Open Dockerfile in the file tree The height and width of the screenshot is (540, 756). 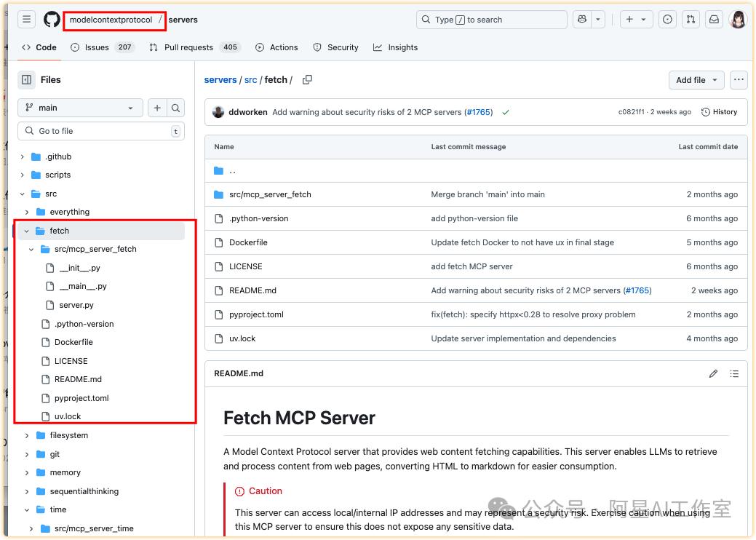[x=73, y=342]
